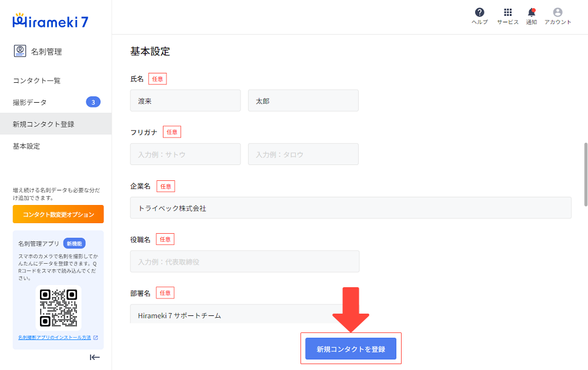Click the last name field containing 渡来

click(185, 101)
